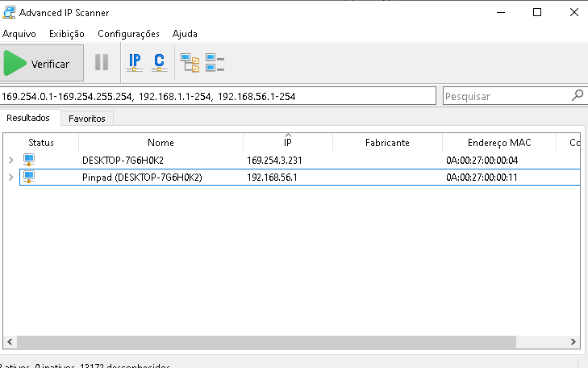Close the Advanced IP Scanner window
Image resolution: width=588 pixels, height=368 pixels.
tap(573, 12)
